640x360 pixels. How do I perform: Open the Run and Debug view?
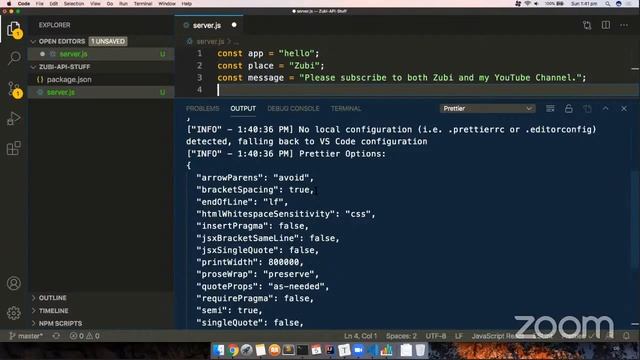[13, 119]
